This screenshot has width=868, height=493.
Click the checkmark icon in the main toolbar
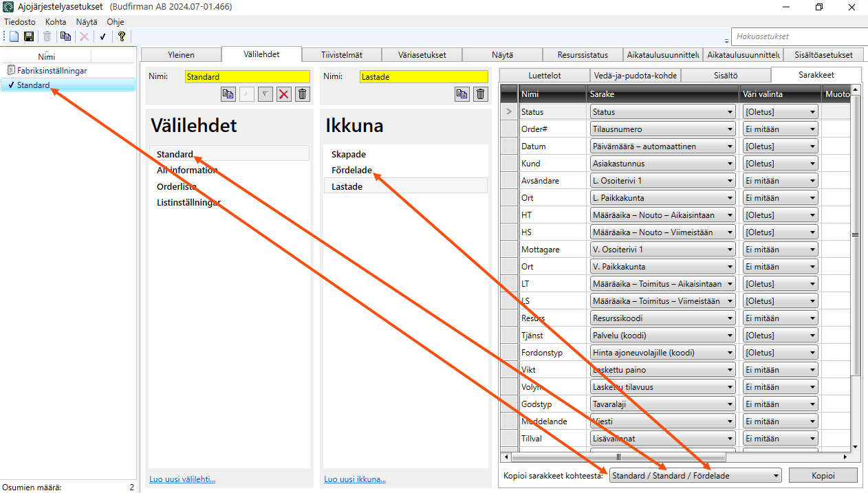(102, 36)
